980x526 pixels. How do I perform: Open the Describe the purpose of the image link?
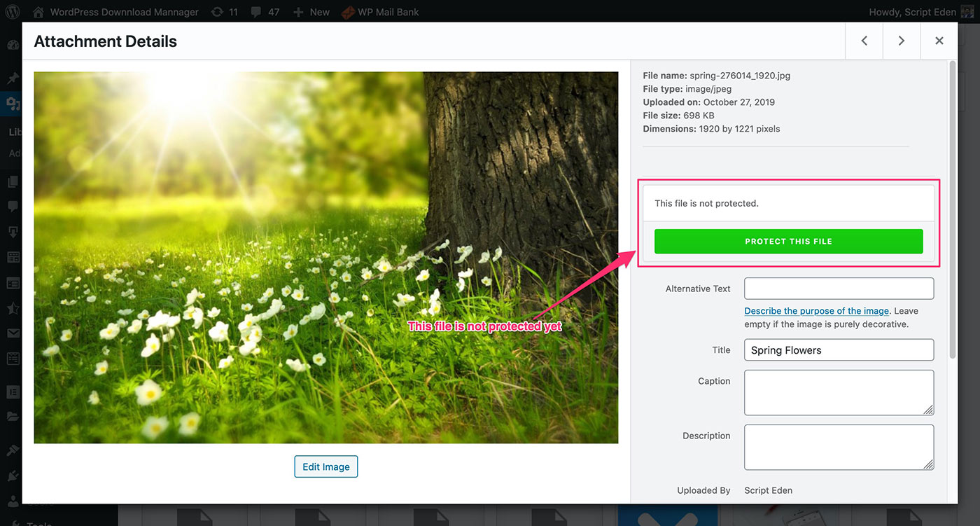click(x=816, y=310)
